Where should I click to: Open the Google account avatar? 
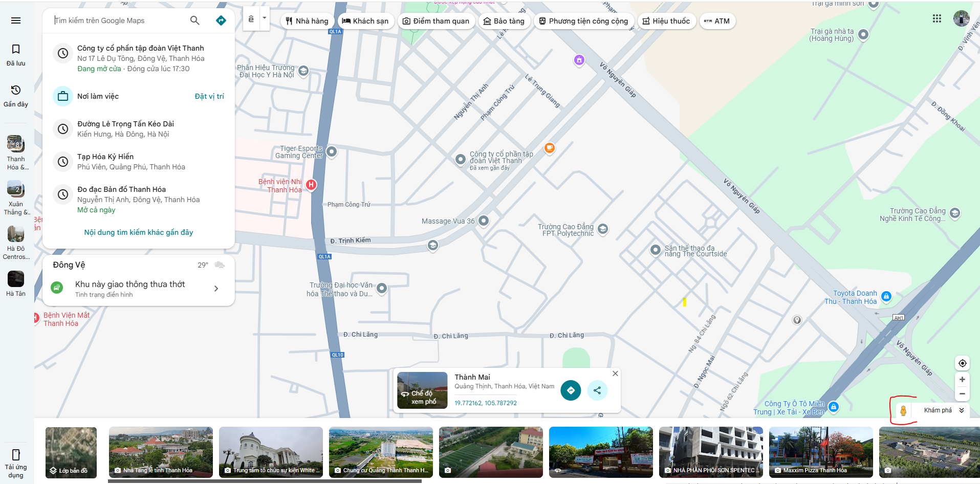pyautogui.click(x=962, y=18)
